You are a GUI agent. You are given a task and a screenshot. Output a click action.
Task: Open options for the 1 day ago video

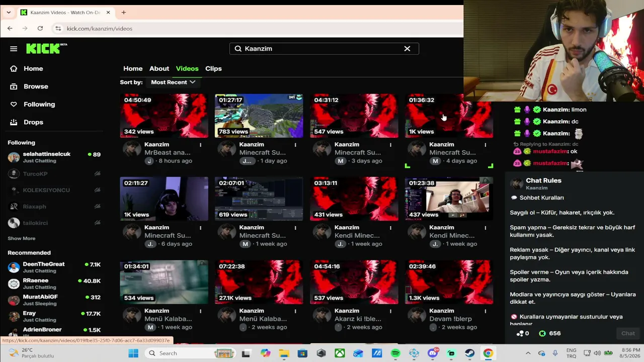(295, 145)
